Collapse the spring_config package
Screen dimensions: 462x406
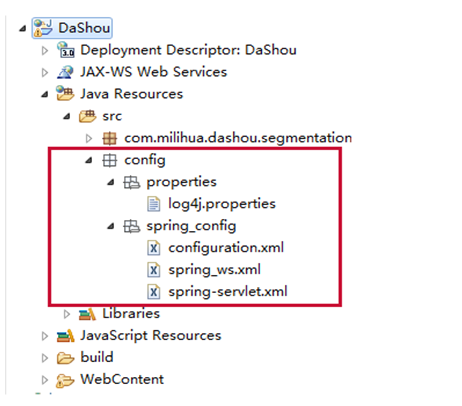(x=111, y=227)
